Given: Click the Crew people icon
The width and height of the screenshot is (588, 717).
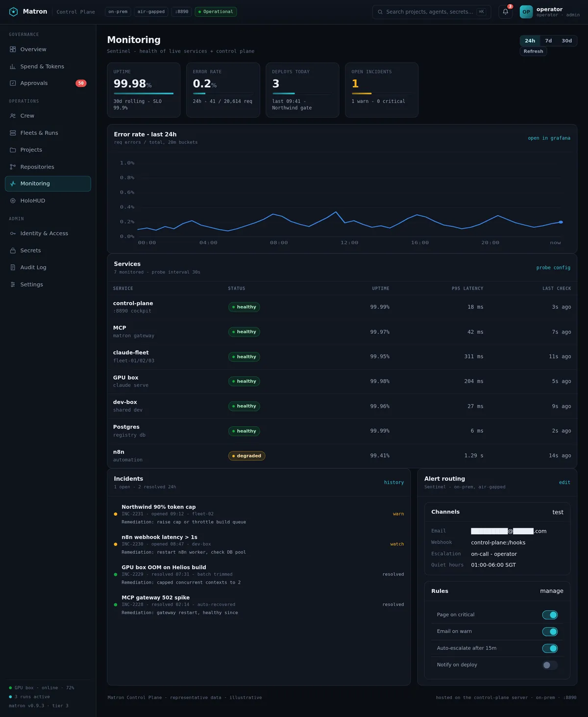Looking at the screenshot, I should click(13, 116).
